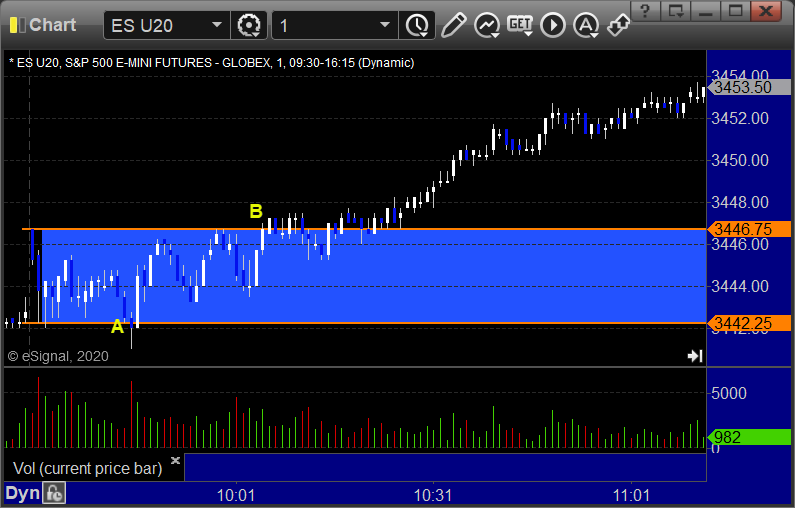Close the Vol study tab
Viewport: 795px width, 508px height.
click(175, 460)
